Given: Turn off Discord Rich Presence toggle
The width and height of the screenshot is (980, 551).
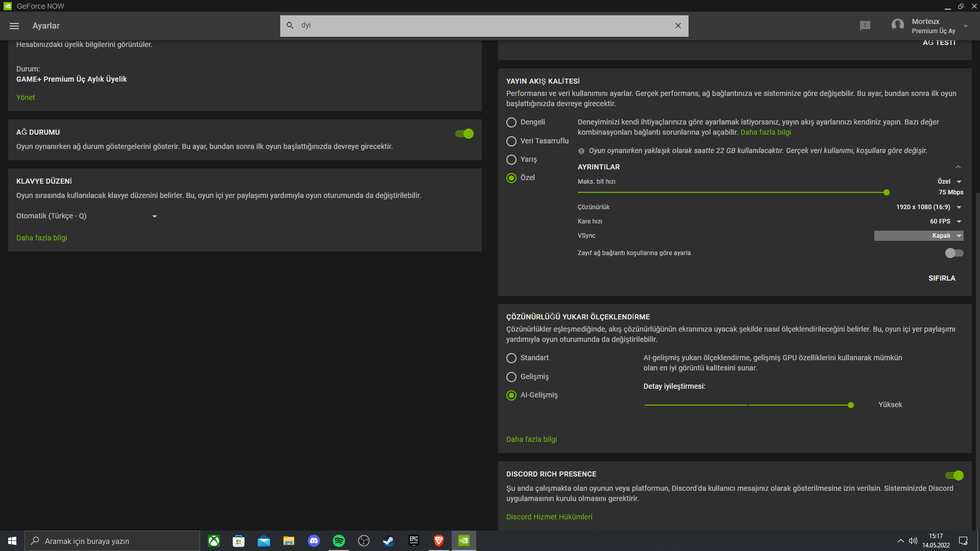Looking at the screenshot, I should (x=954, y=475).
